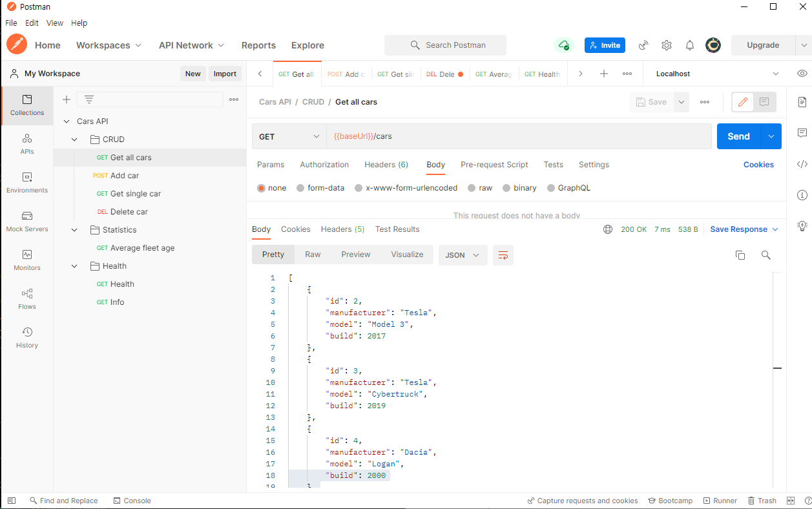Viewport: 812px width, 509px height.
Task: Click the user avatar icon
Action: point(713,45)
